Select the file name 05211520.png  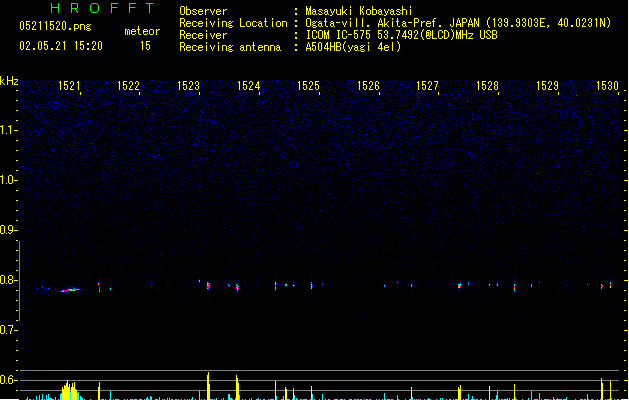click(x=55, y=26)
